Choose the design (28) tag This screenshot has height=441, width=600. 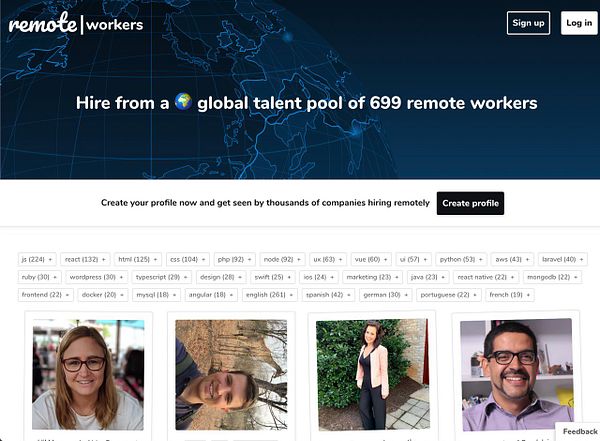[x=221, y=277]
